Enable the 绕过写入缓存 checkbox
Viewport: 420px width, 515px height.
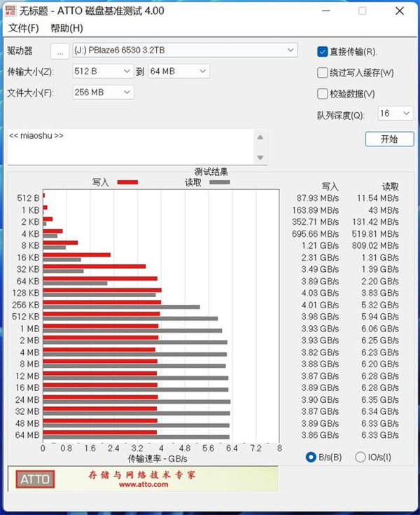[x=323, y=73]
